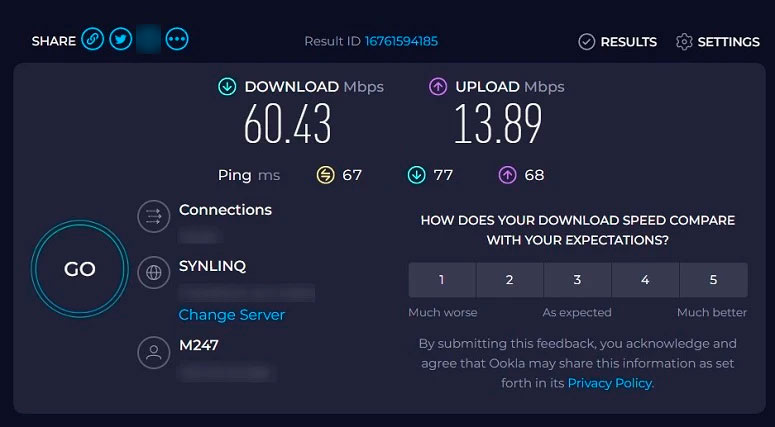Click the Results checkmark icon
The image size is (775, 427).
click(587, 42)
